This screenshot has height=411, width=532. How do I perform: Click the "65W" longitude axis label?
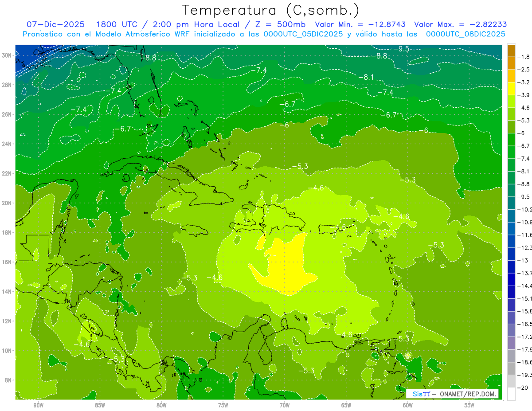point(346,405)
